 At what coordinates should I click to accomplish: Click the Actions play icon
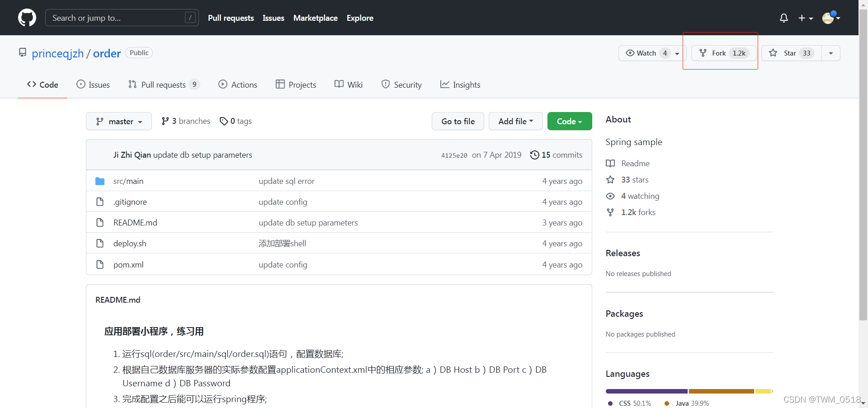coord(223,84)
